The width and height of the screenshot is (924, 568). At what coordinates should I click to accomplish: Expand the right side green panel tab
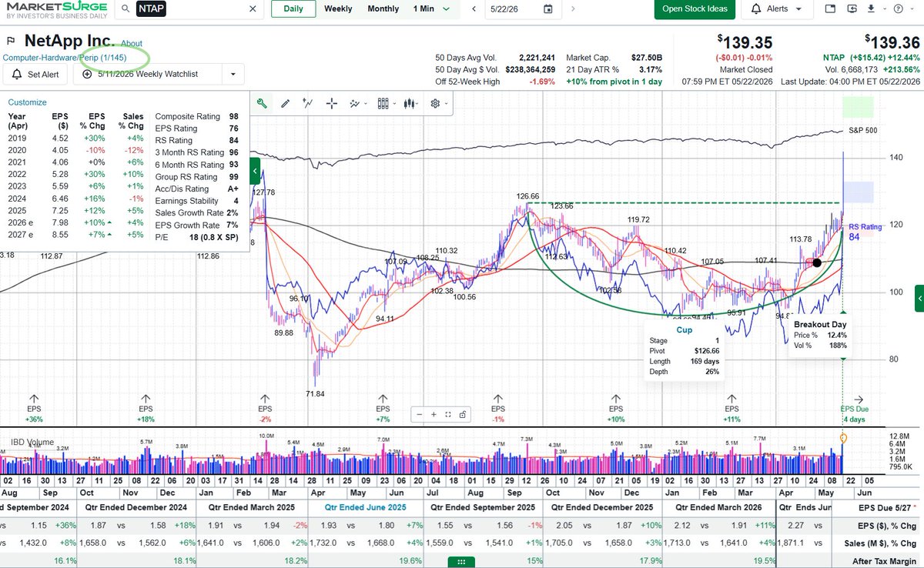click(919, 298)
